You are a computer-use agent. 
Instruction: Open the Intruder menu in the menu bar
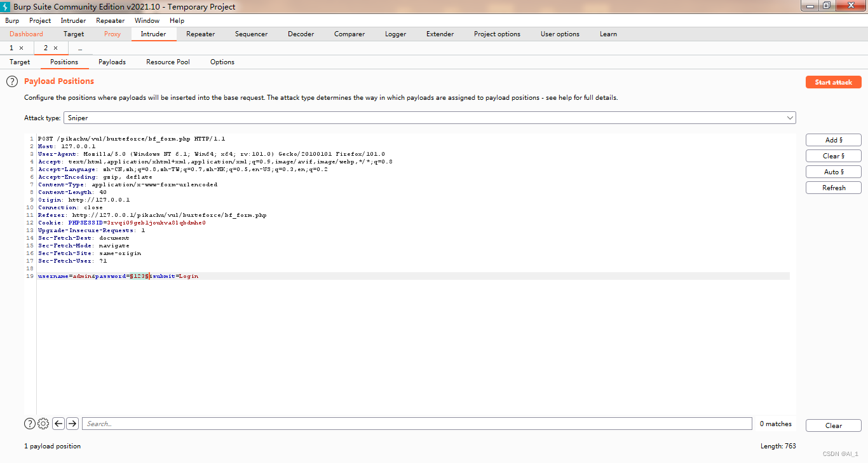[x=73, y=20]
